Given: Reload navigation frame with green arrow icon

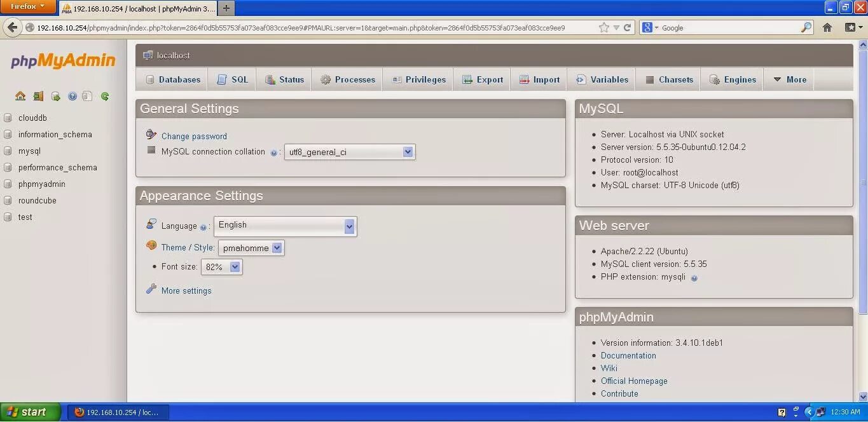Looking at the screenshot, I should point(105,97).
